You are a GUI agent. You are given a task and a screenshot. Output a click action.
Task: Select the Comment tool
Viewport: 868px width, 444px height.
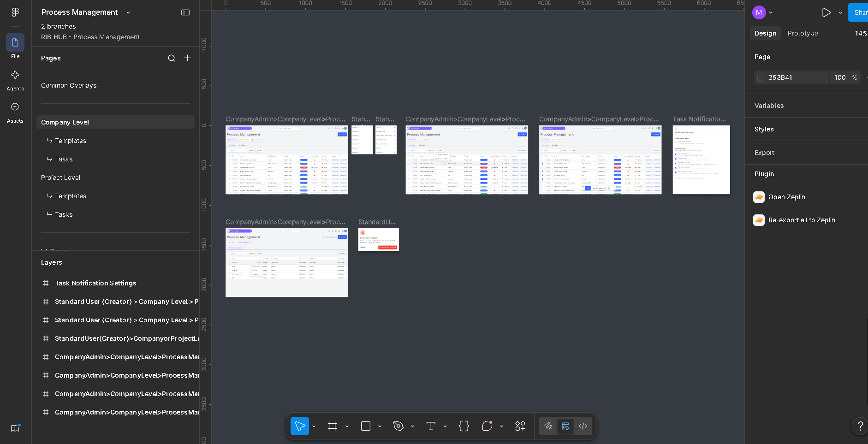click(x=487, y=426)
